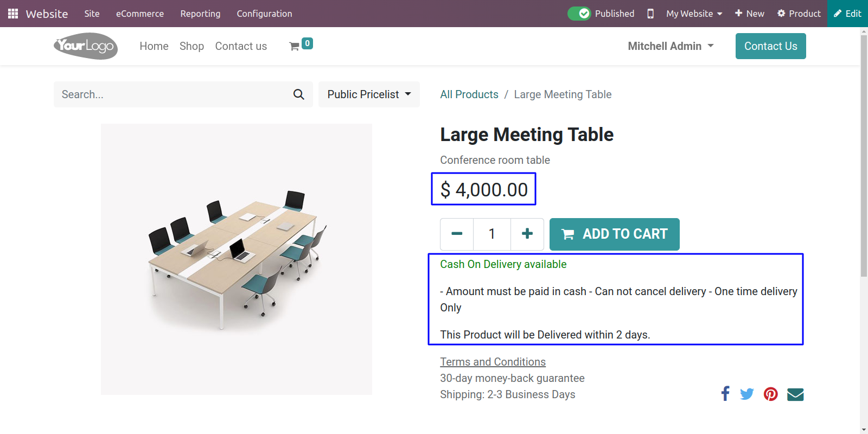The image size is (868, 434).
Task: Share product on Facebook
Action: click(x=725, y=393)
